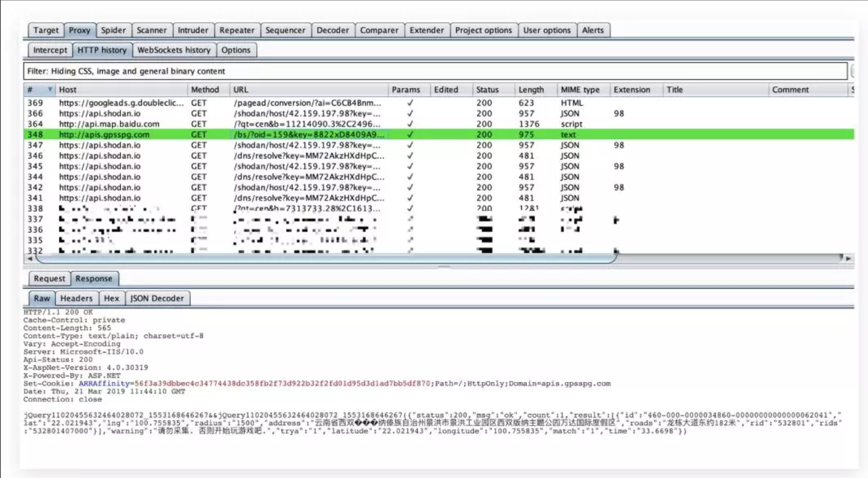Select request 341 dns/resolve row
This screenshot has width=868, height=478.
439,198
